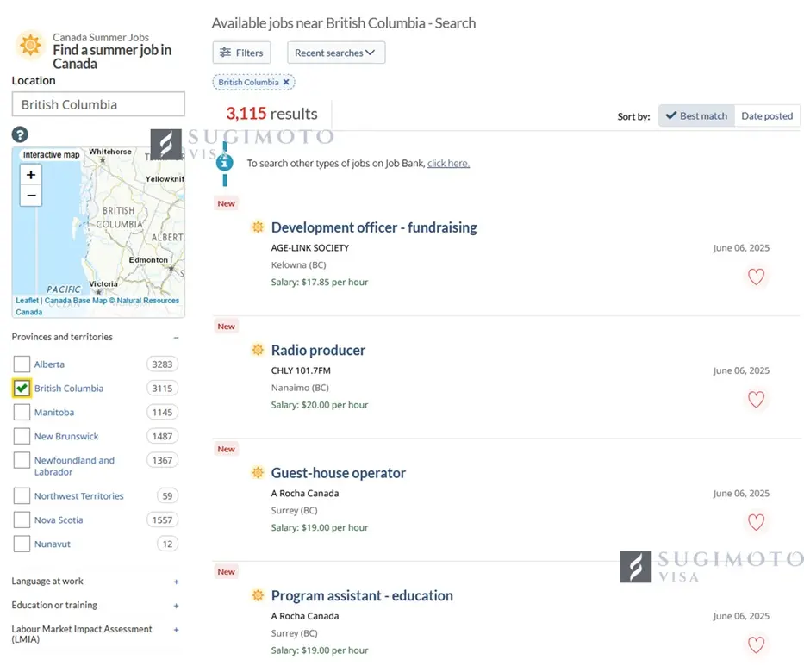
Task: Click the Kelowna (BC) location text
Action: tap(298, 265)
